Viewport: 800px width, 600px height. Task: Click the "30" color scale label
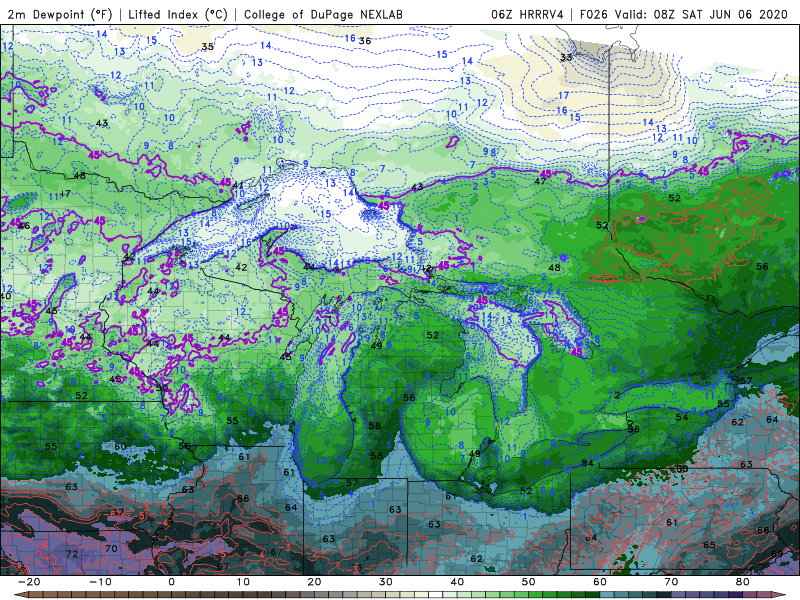pos(386,582)
